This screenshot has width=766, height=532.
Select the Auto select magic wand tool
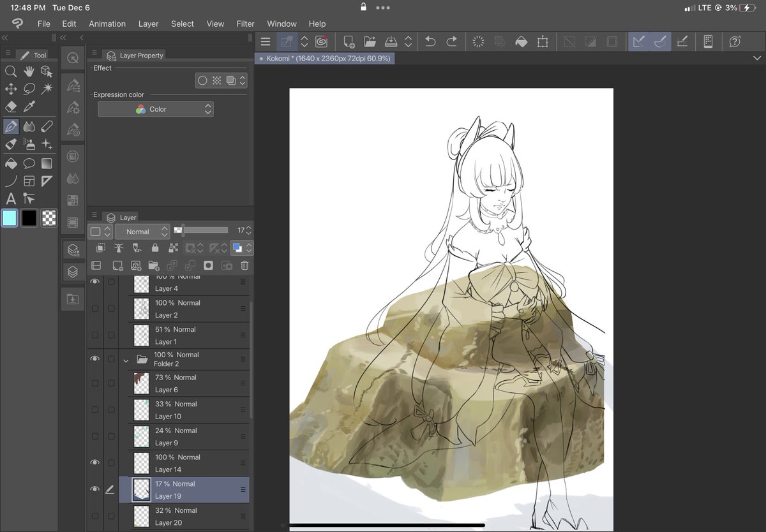(x=47, y=89)
